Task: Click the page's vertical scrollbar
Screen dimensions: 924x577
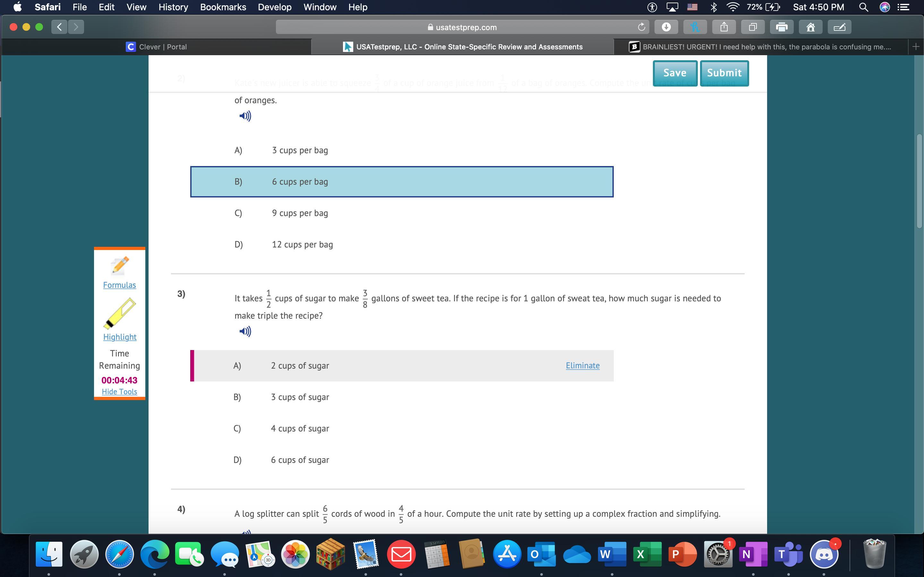Action: [x=920, y=181]
